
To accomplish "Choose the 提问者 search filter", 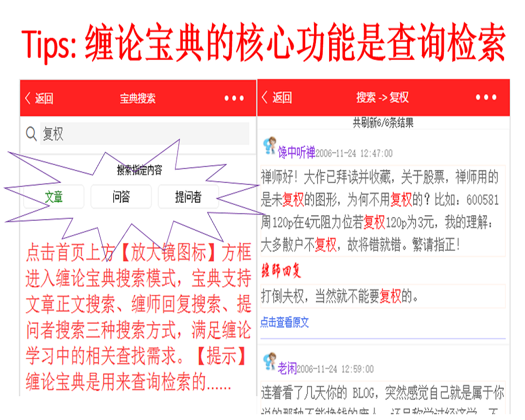I will [188, 197].
